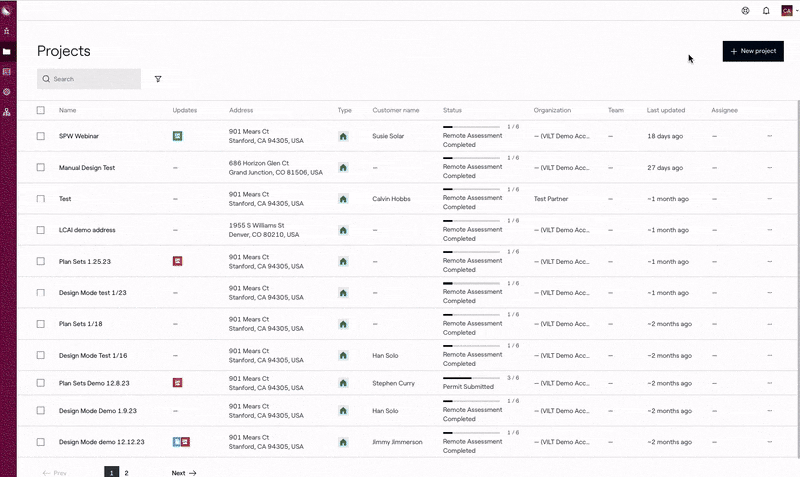Check the Plan Sets Demo 12.8.23 row checkbox
800x477 pixels.
point(41,383)
